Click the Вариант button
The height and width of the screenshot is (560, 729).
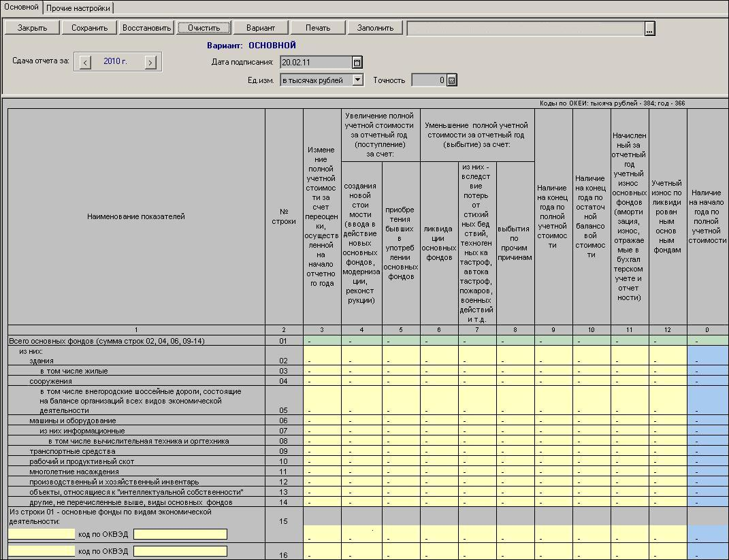(260, 28)
